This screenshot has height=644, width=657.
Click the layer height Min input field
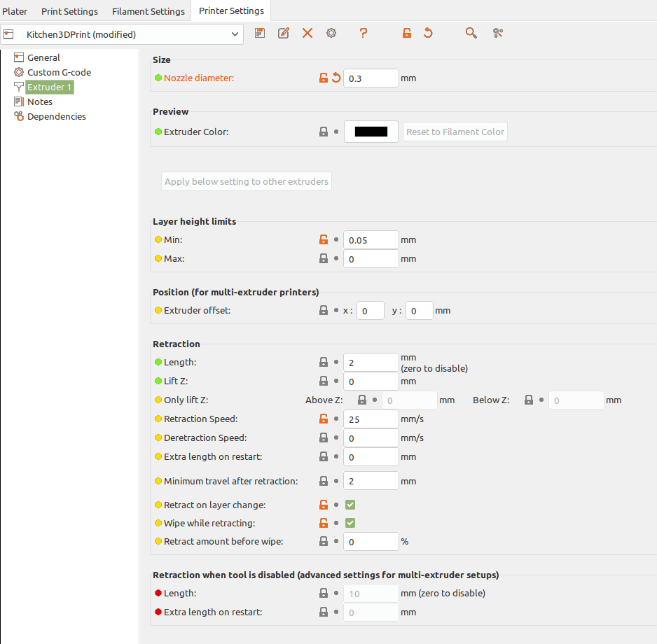371,240
